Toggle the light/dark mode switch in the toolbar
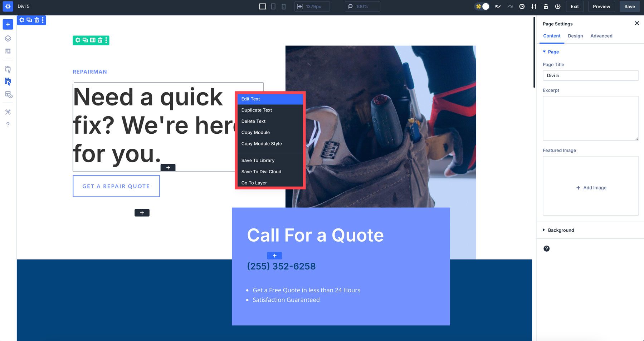Image resolution: width=644 pixels, height=341 pixels. 482,6
